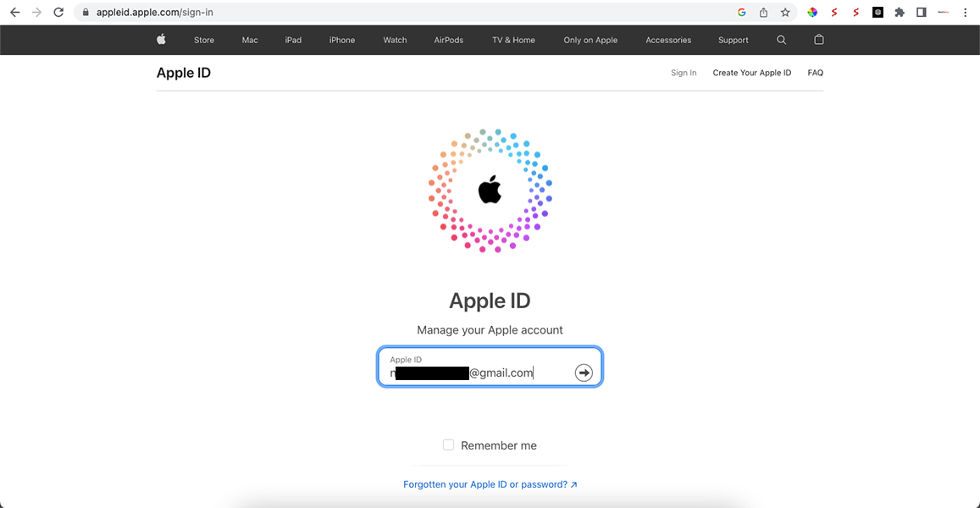Click the address bar URL

(x=154, y=13)
